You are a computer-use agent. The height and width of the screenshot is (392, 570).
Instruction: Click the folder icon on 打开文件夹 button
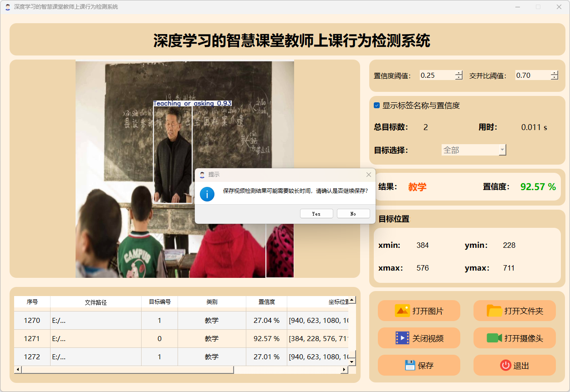click(x=494, y=311)
